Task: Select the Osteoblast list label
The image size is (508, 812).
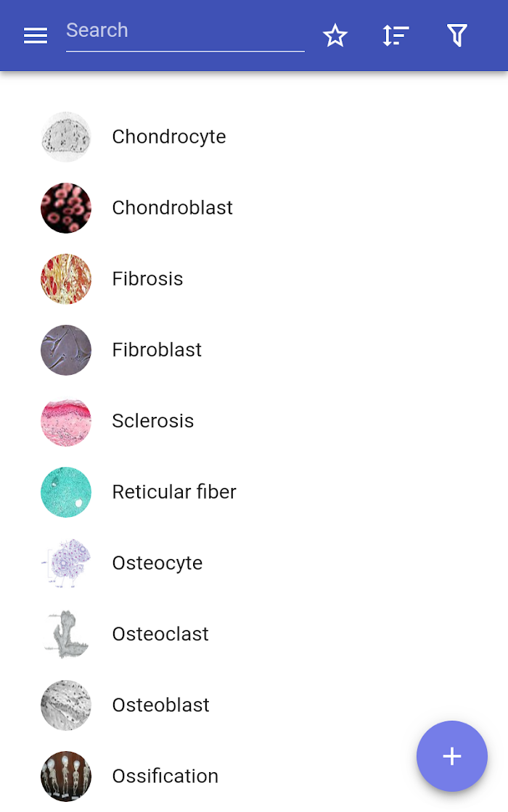Action: point(160,705)
